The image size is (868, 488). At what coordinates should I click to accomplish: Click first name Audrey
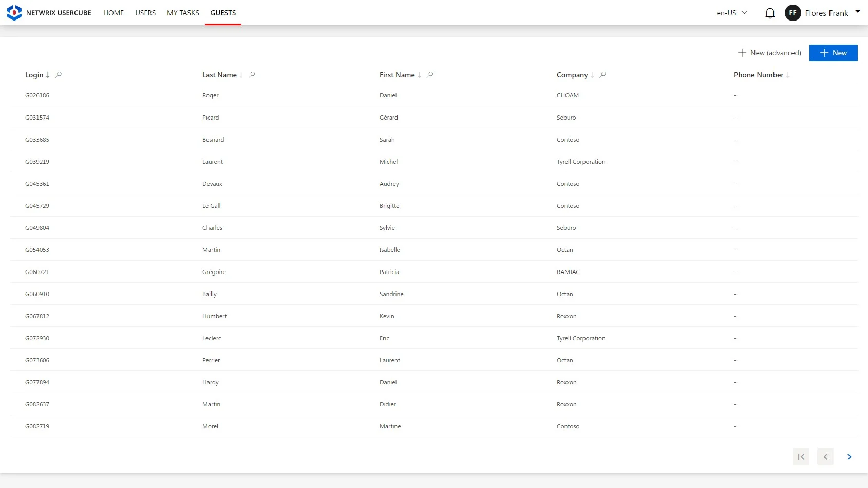(x=389, y=184)
